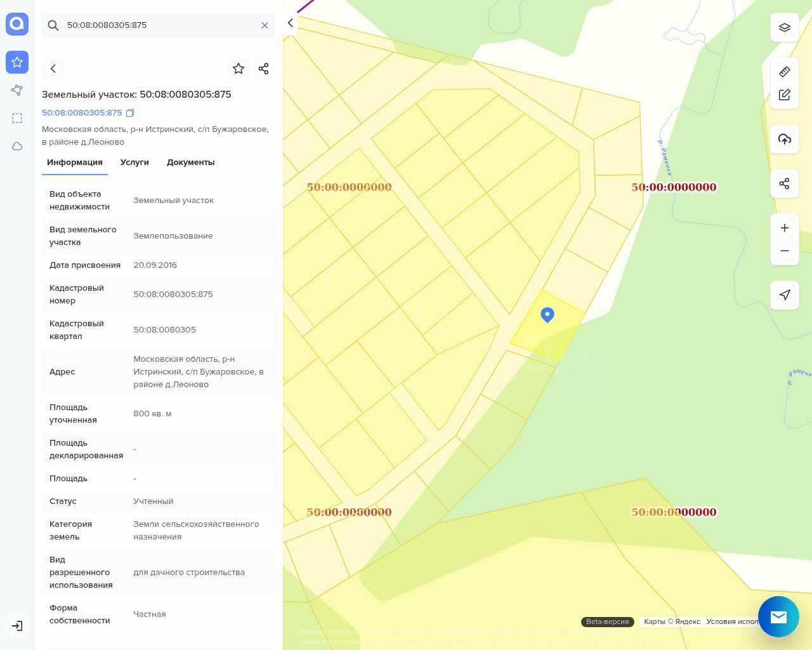This screenshot has height=650, width=812.
Task: Add parcel to favorites with star
Action: pyautogui.click(x=239, y=69)
